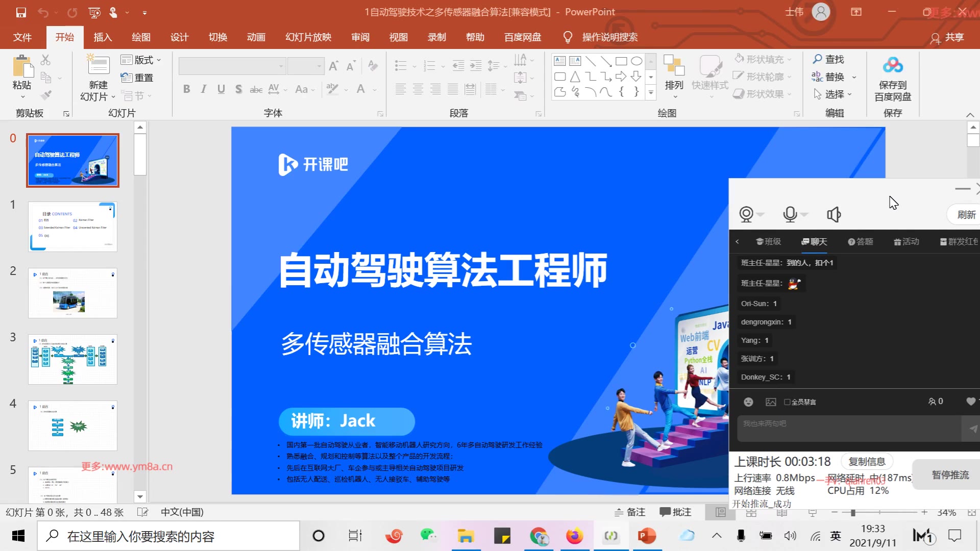Open the Layout dropdown
980x551 pixels.
pos(141,60)
